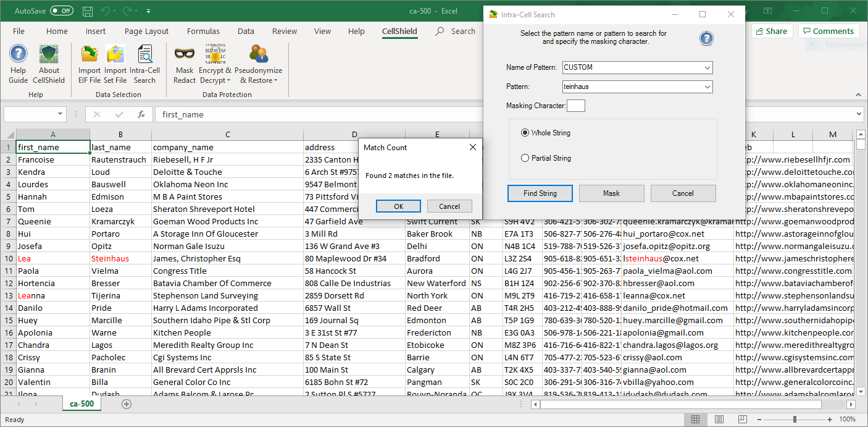Click the Comments button

click(828, 32)
